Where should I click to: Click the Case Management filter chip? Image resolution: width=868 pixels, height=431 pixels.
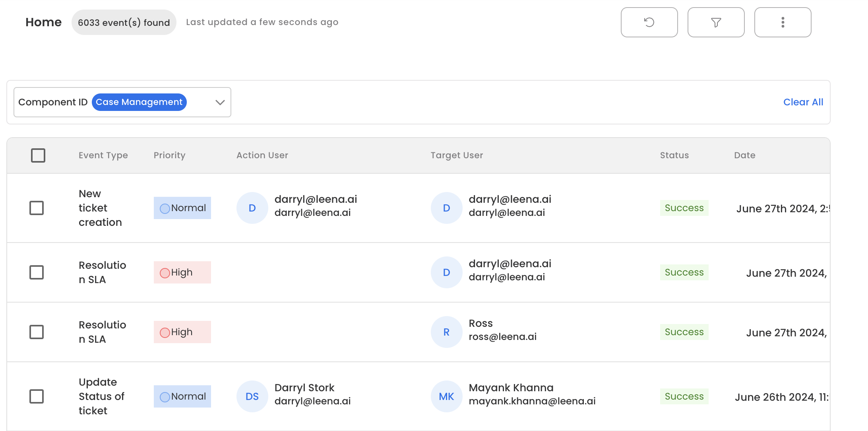(x=139, y=102)
